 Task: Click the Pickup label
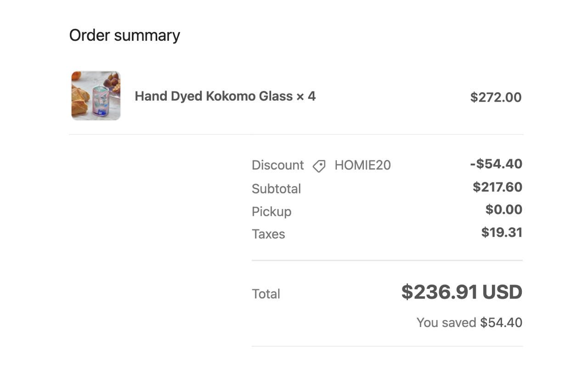pos(271,212)
